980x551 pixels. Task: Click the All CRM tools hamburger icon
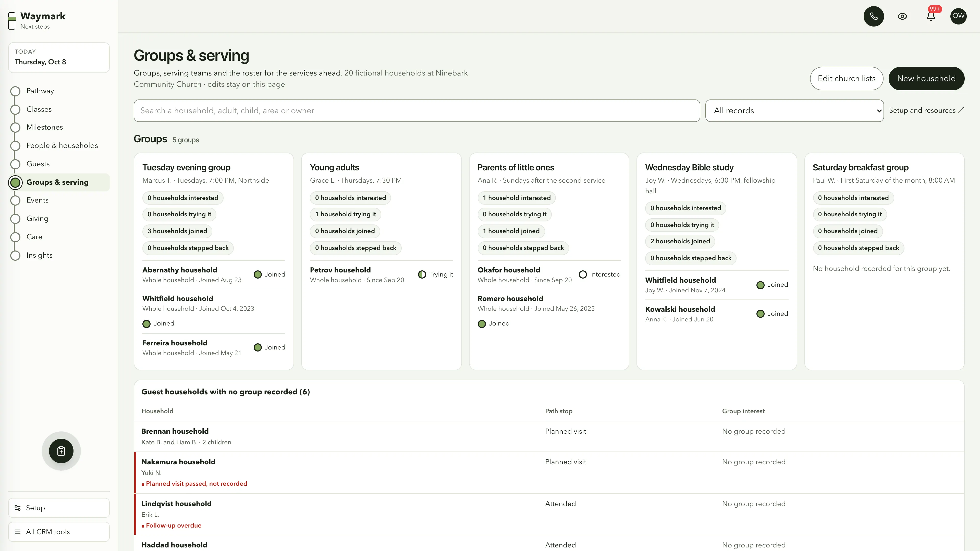click(x=18, y=532)
